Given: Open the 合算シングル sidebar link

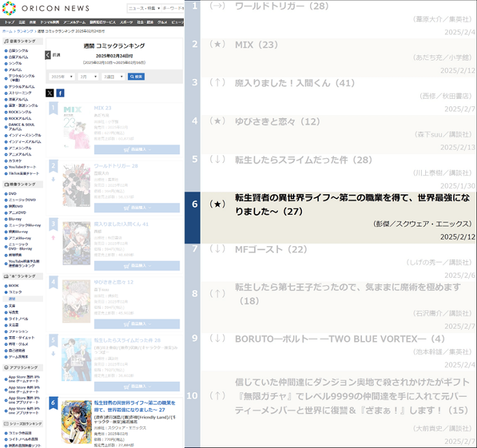Looking at the screenshot, I should [x=18, y=51].
